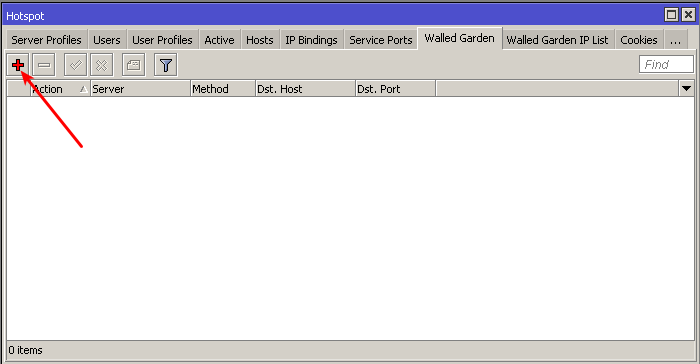This screenshot has width=700, height=364.
Task: Show more tabs via ellipsis button
Action: pos(675,40)
